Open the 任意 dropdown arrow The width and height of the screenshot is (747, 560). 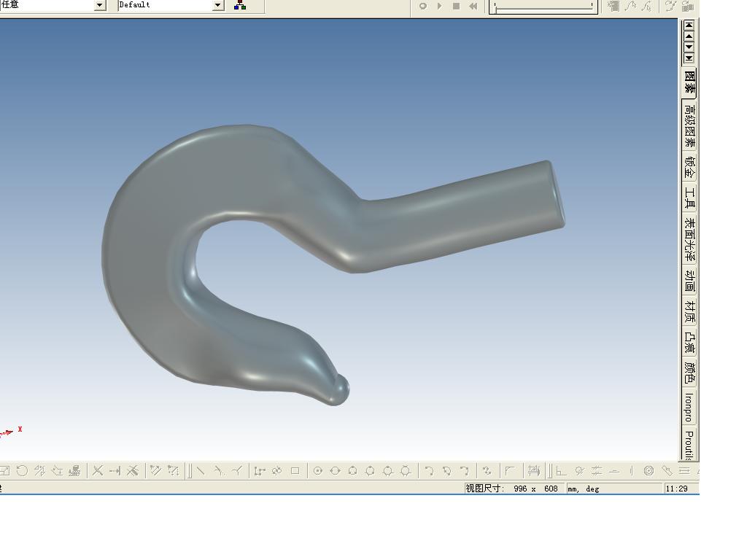99,5
